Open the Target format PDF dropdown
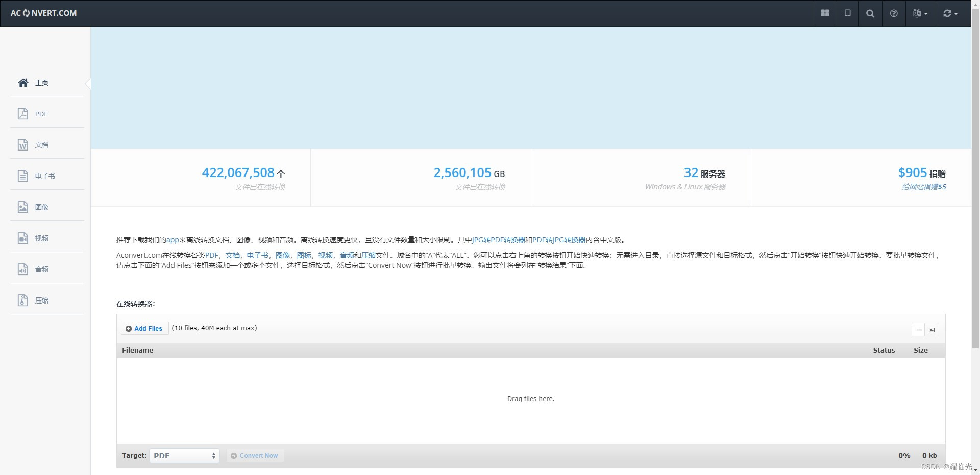The width and height of the screenshot is (980, 475). coord(184,456)
